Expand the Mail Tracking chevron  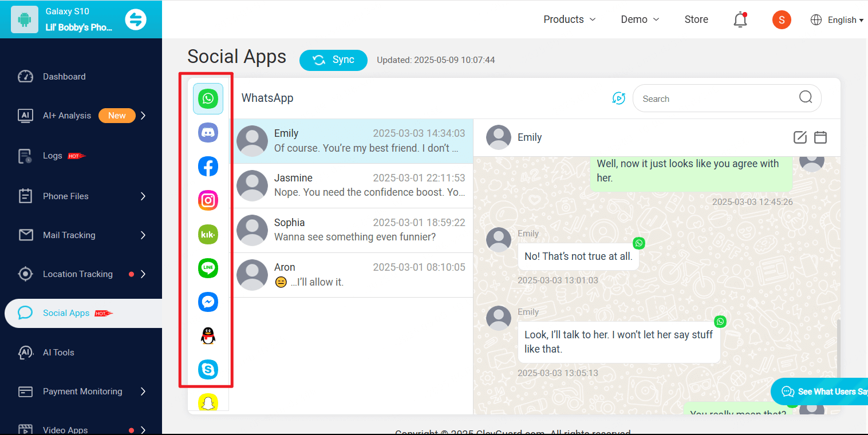(x=143, y=235)
